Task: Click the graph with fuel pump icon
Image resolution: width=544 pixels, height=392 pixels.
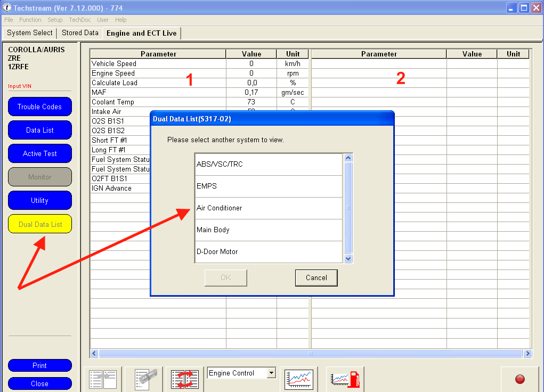Action: (x=345, y=379)
